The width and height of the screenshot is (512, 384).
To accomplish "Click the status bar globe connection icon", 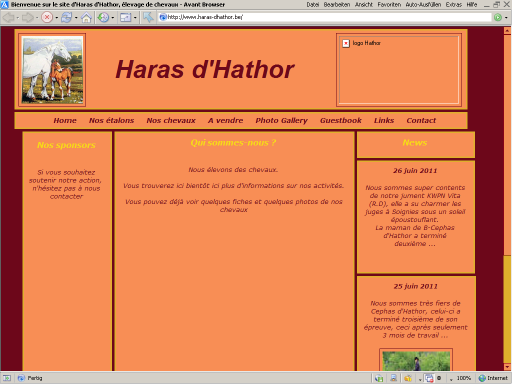I will (379, 378).
